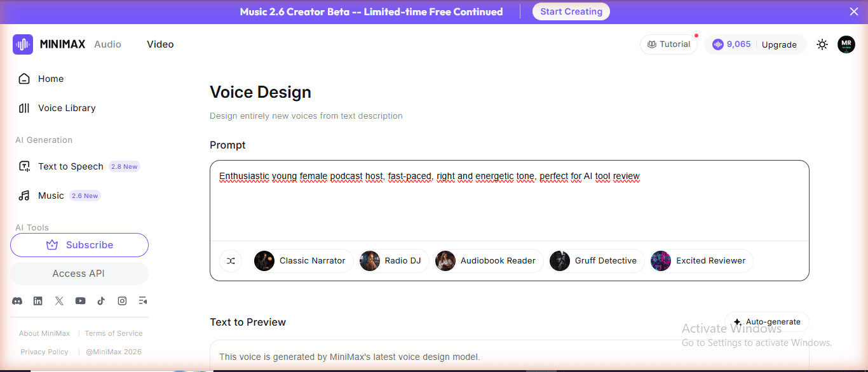The height and width of the screenshot is (372, 868).
Task: Click the sparkle icon on Auto-generate
Action: (737, 322)
